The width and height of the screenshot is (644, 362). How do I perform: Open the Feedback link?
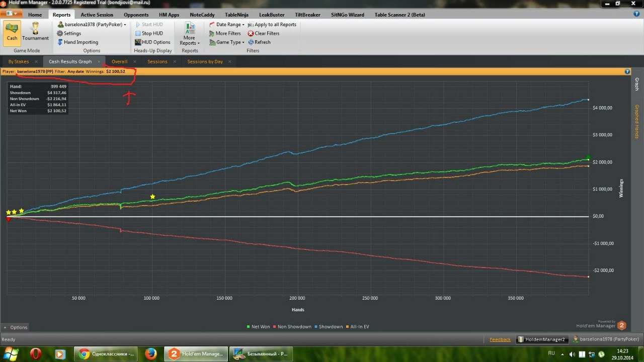tap(500, 339)
